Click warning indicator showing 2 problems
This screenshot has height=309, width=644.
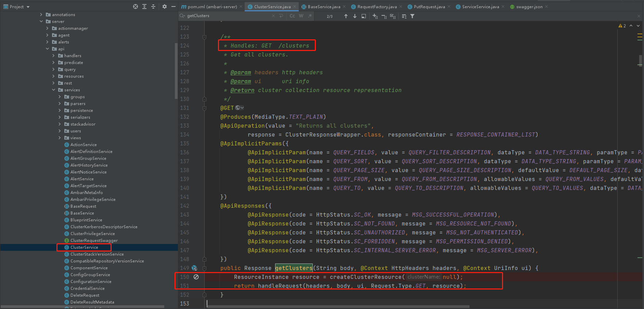click(622, 26)
